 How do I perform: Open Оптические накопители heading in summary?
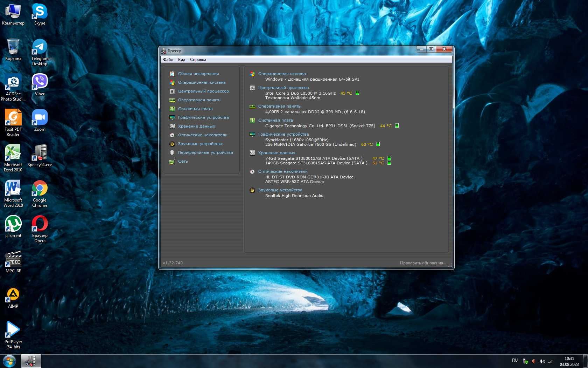(283, 171)
